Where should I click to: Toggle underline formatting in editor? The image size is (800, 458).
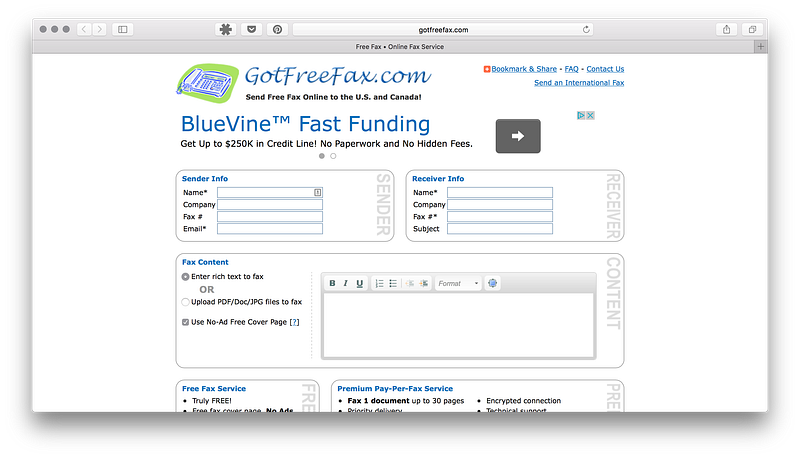pos(359,283)
